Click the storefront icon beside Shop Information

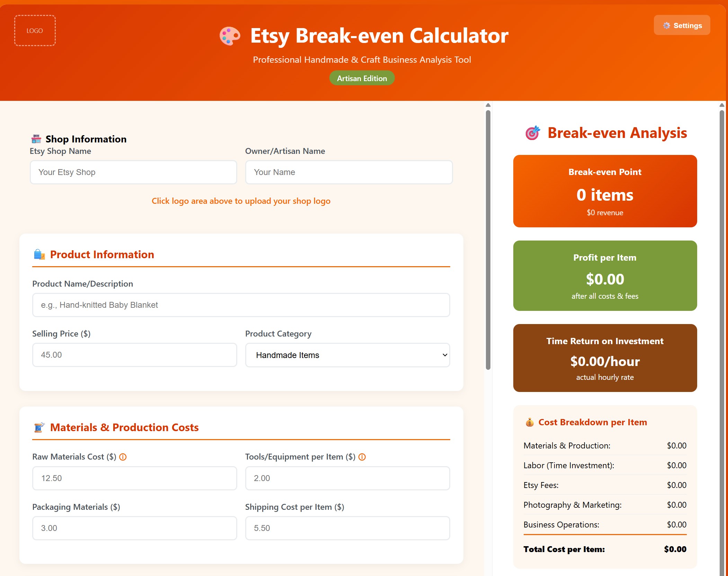36,138
